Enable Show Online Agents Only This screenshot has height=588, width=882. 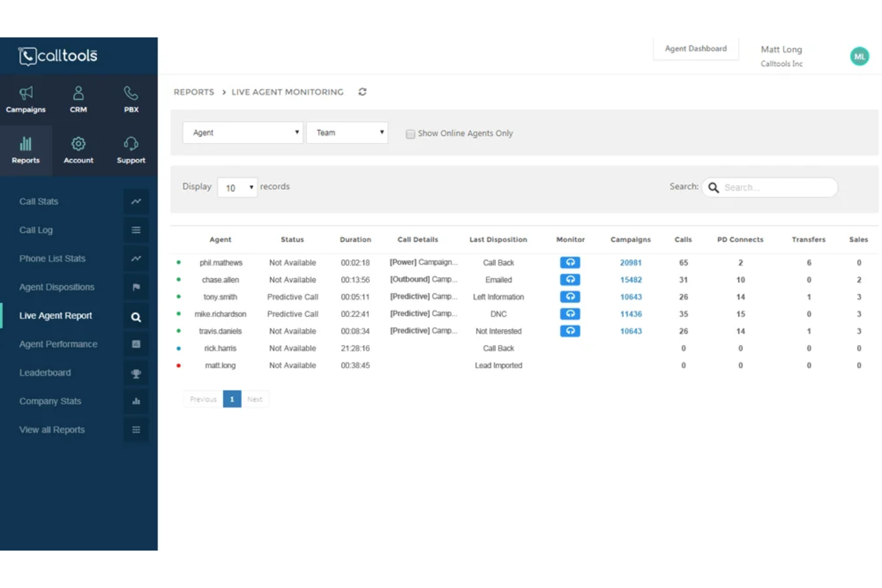click(411, 134)
